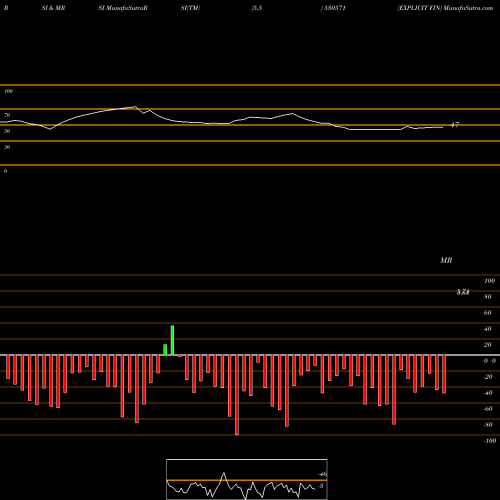Click the RSI axis label '0' on left
Screen dimensions: 500x500
point(5,171)
